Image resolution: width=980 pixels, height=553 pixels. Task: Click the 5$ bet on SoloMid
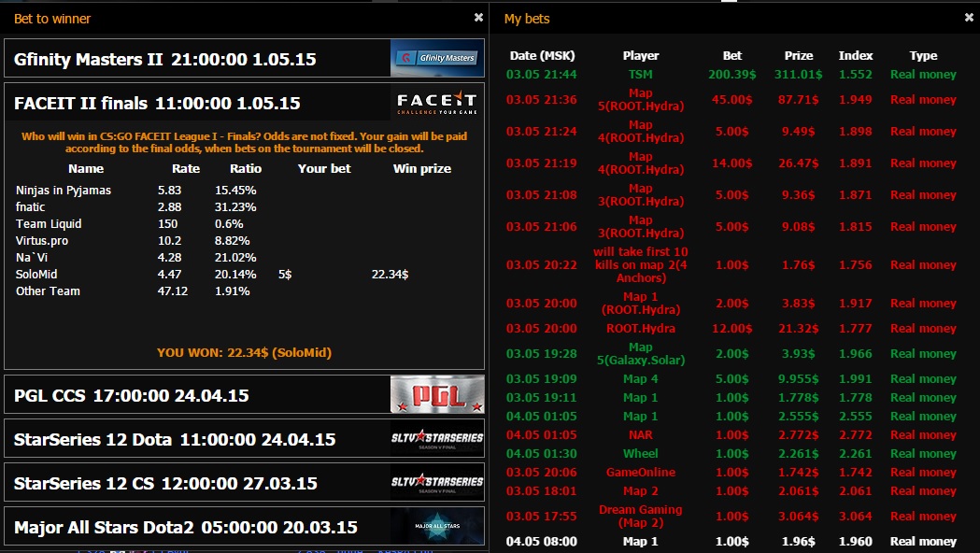(x=285, y=275)
